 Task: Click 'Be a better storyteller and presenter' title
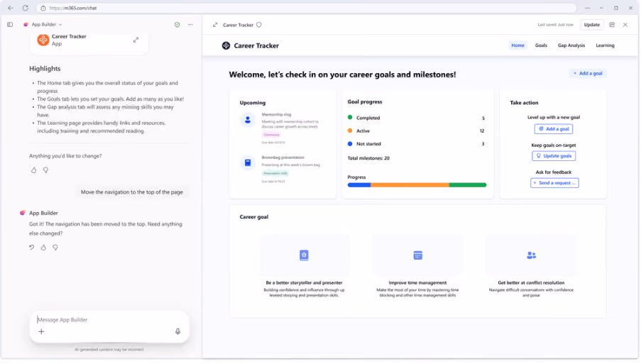[x=304, y=282]
